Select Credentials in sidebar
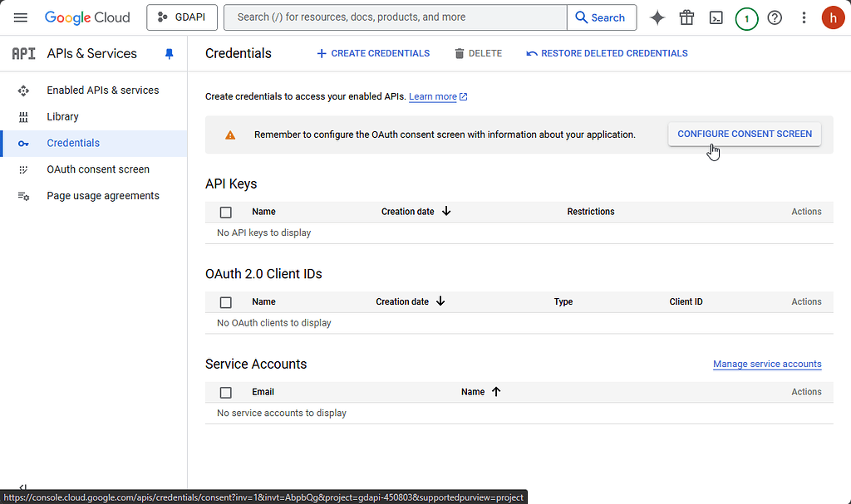 94,143
